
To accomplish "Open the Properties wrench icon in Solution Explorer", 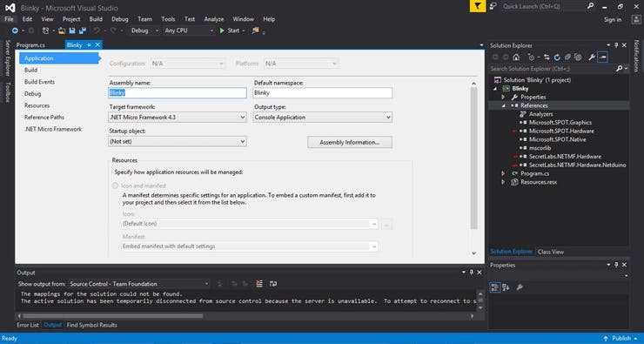I will click(592, 57).
